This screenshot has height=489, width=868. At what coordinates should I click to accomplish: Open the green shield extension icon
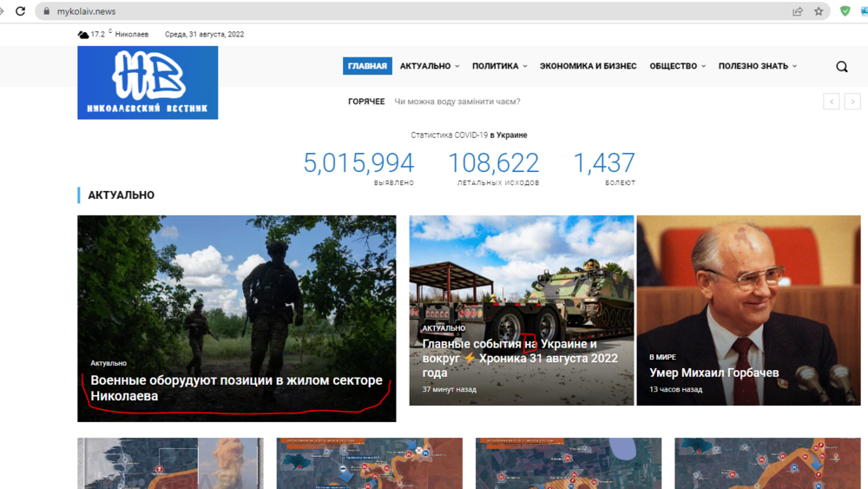click(x=845, y=11)
